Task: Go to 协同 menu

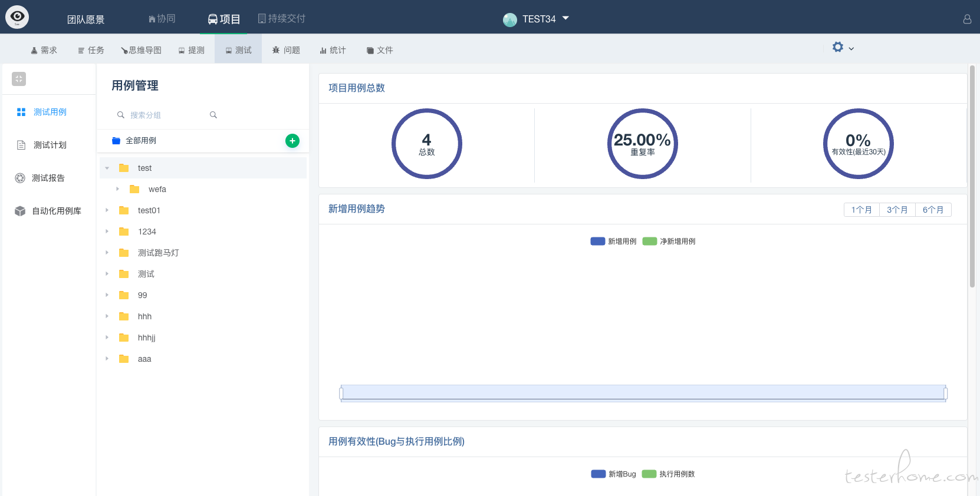Action: coord(162,19)
